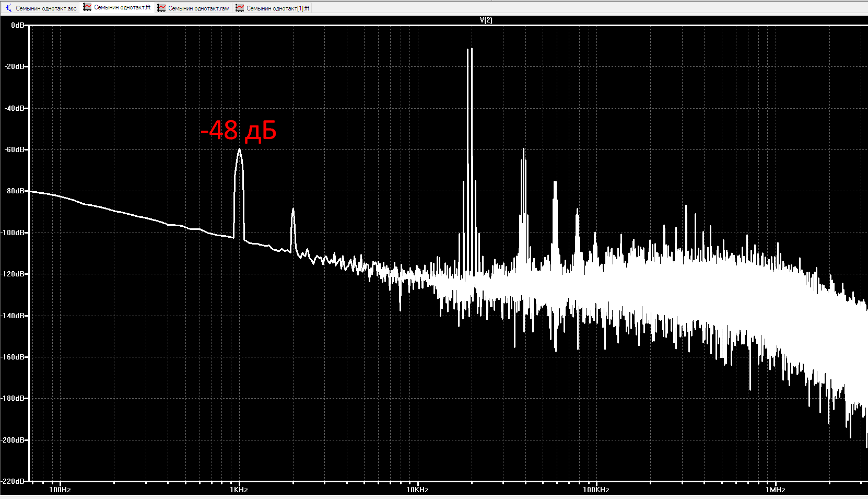Click the -60dB vertical axis label
Image resolution: width=868 pixels, height=499 pixels.
pos(14,149)
